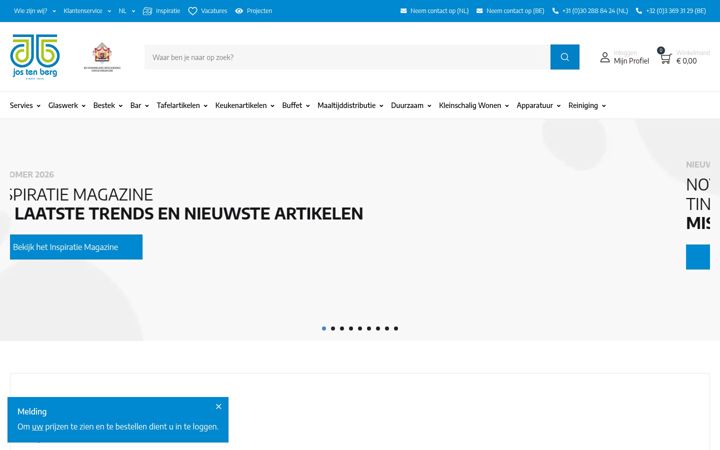This screenshot has height=450, width=720.
Task: Expand the Kleinschalig Wonen category chevron
Action: click(x=507, y=106)
